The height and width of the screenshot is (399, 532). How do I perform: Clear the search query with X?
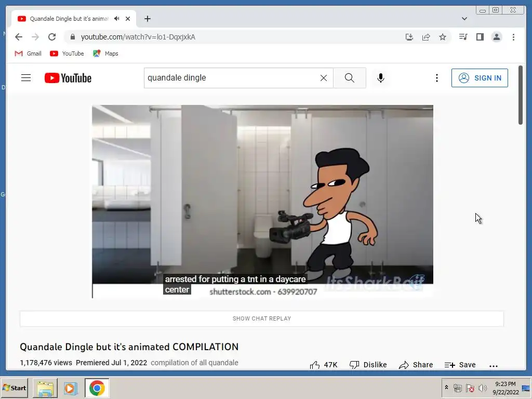[x=324, y=78]
